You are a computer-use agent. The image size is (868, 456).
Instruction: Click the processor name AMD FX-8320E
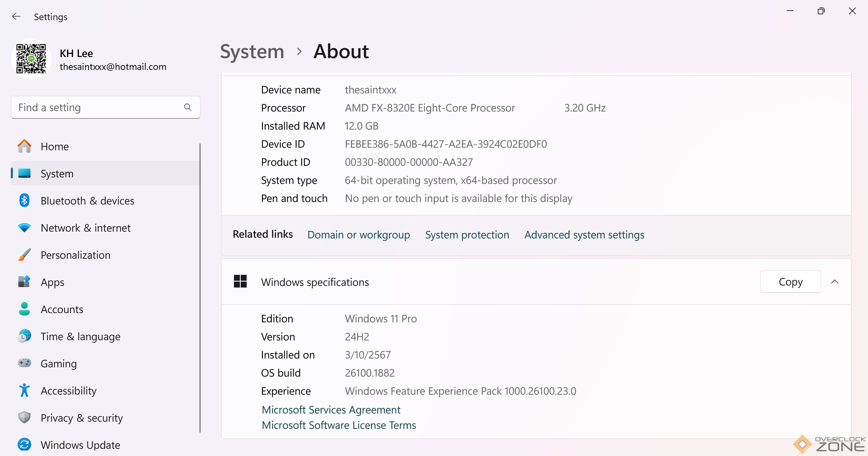(430, 108)
